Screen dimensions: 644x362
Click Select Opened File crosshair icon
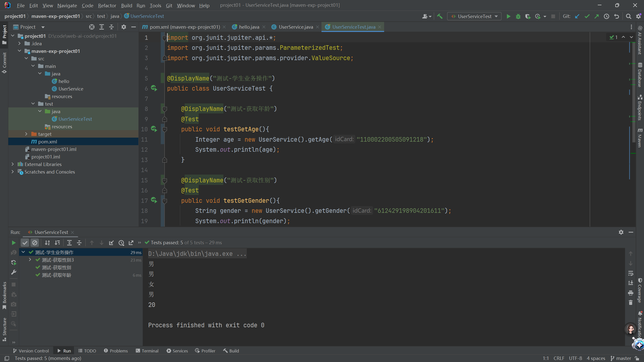92,27
